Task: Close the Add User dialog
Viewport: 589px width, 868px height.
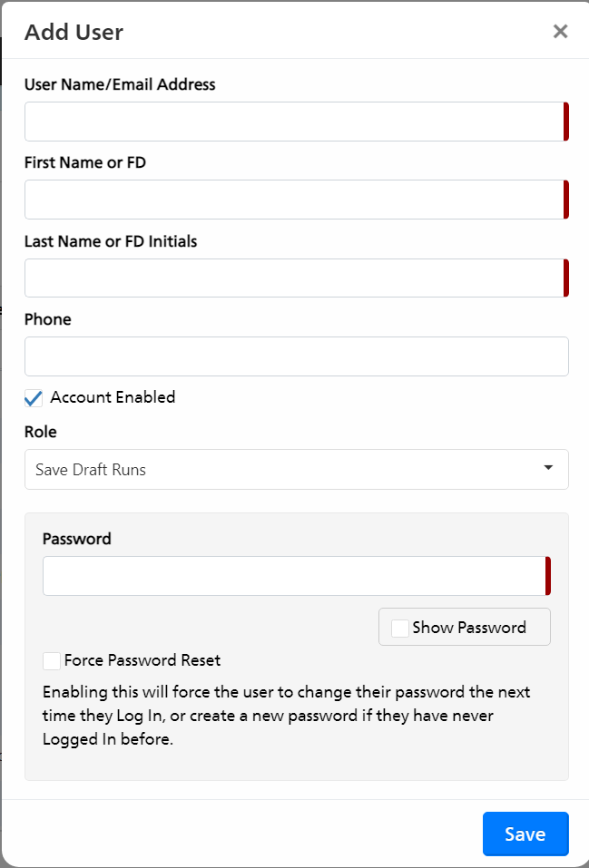Action: (x=560, y=32)
